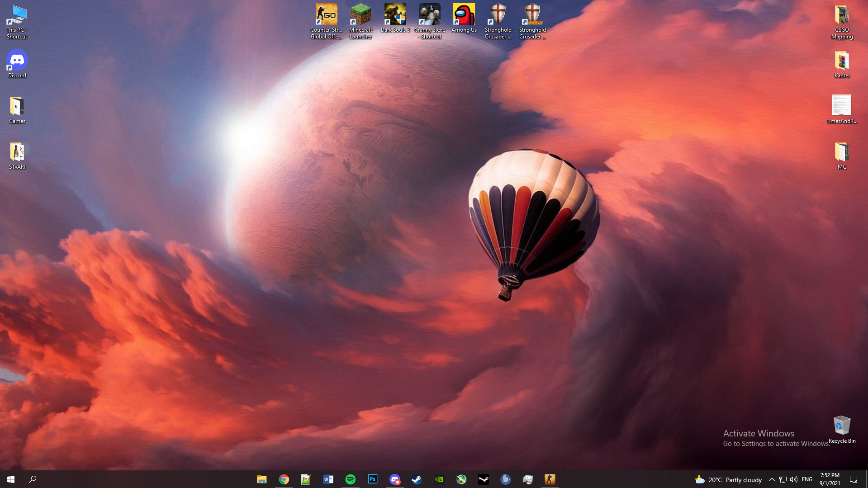Open File Explorer from the taskbar

pyautogui.click(x=261, y=479)
